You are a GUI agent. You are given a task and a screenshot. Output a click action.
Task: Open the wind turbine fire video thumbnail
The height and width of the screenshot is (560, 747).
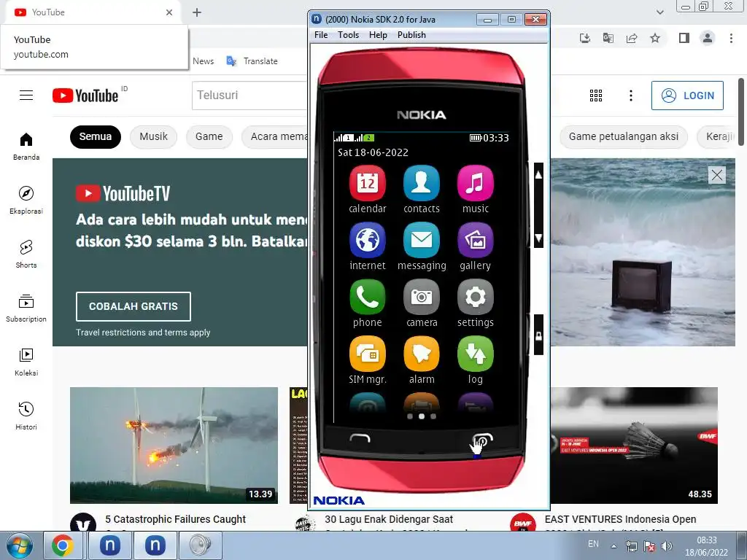174,446
